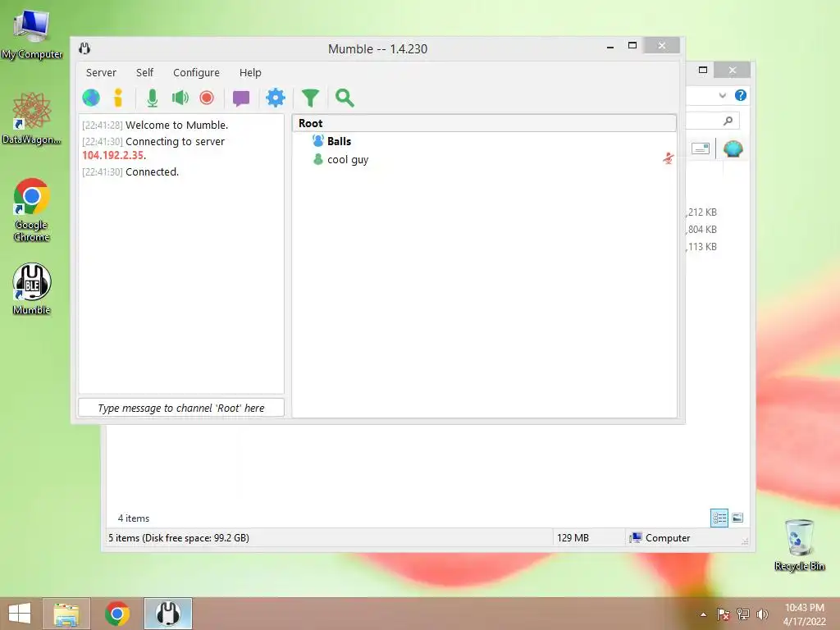Click the Mumble taskbar button
This screenshot has height=630, width=840.
[167, 614]
